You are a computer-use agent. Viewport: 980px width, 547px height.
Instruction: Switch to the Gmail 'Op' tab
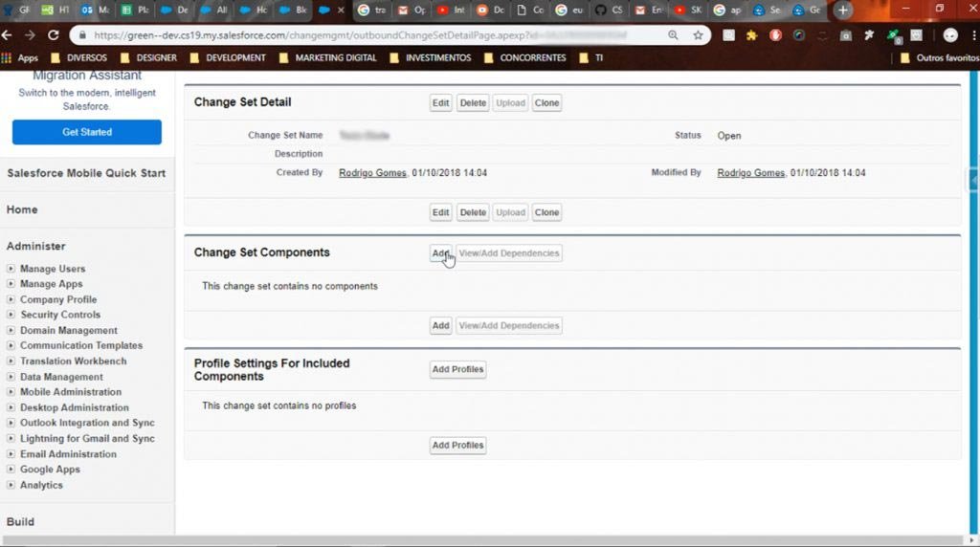click(412, 10)
